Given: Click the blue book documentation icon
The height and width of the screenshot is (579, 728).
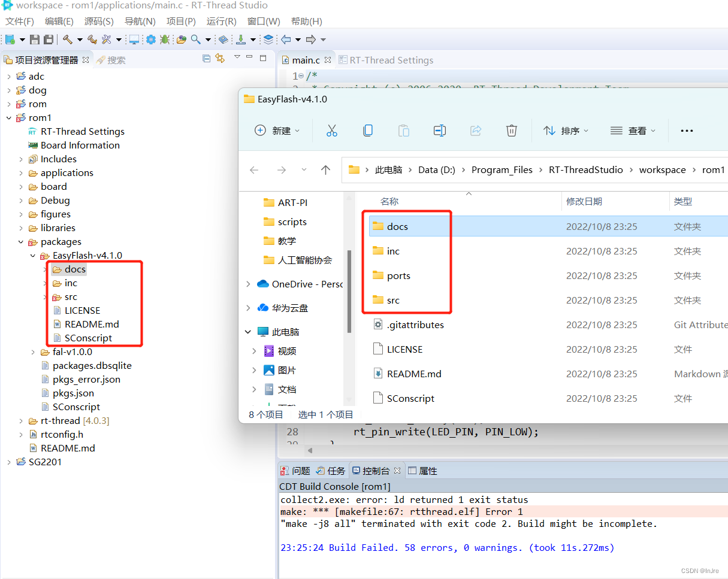Looking at the screenshot, I should (x=223, y=40).
